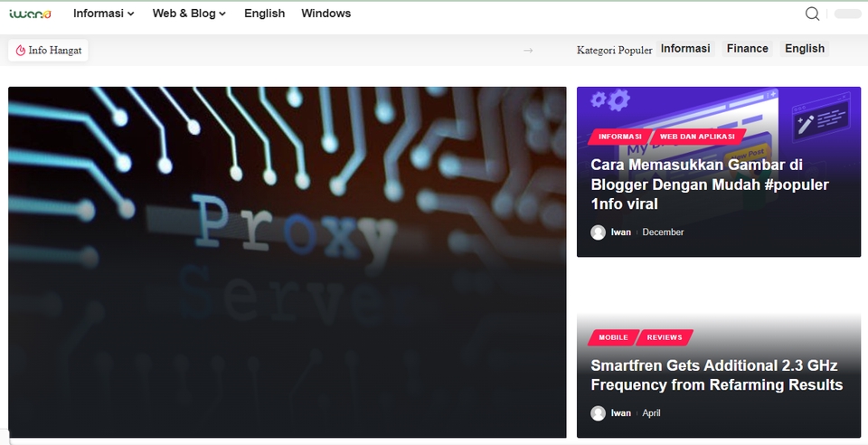Expand the Informasi menu chevron
868x445 pixels.
tap(130, 14)
